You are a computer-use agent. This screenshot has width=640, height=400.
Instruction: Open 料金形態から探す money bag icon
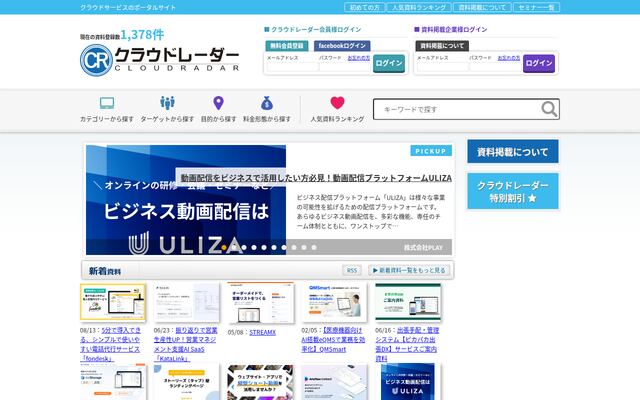tap(267, 103)
